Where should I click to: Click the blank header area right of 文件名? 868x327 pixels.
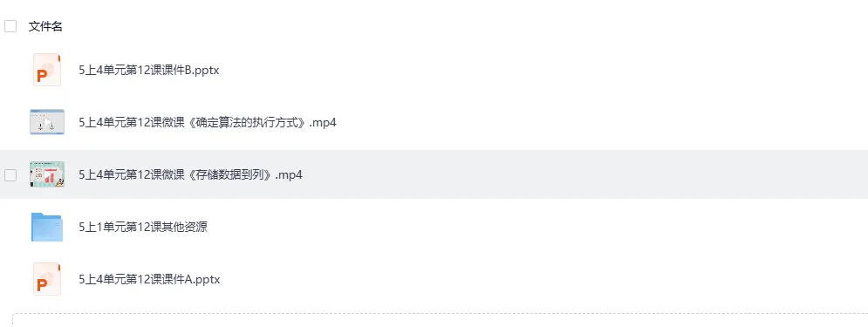465,26
